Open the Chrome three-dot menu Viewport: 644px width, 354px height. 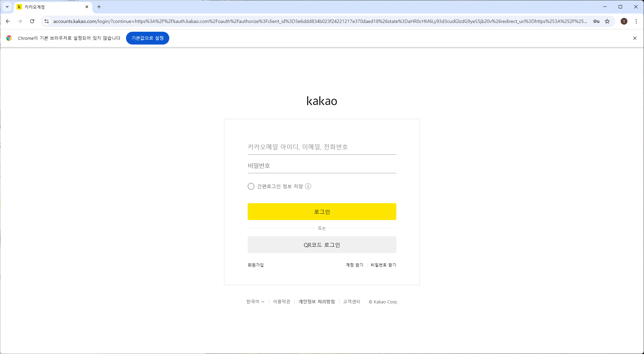(636, 21)
